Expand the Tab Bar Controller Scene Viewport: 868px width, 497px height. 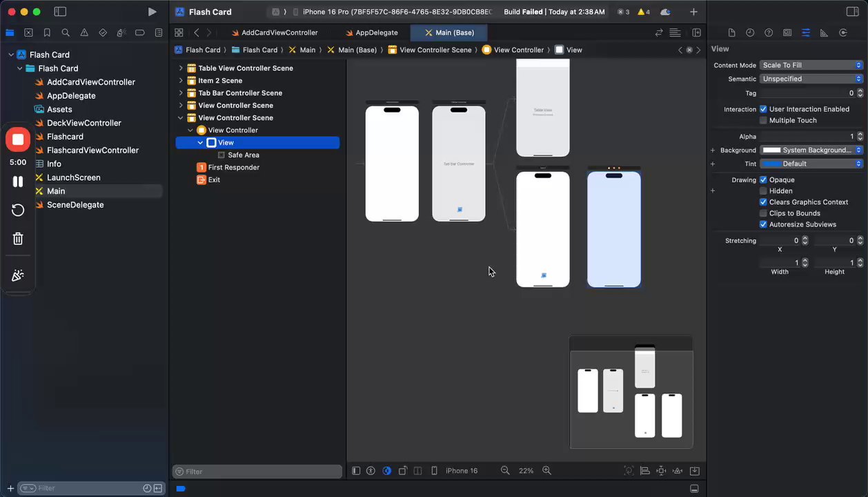tap(181, 93)
